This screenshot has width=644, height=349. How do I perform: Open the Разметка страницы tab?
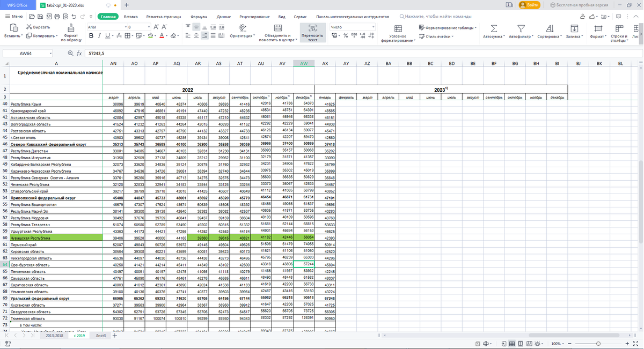tap(164, 17)
